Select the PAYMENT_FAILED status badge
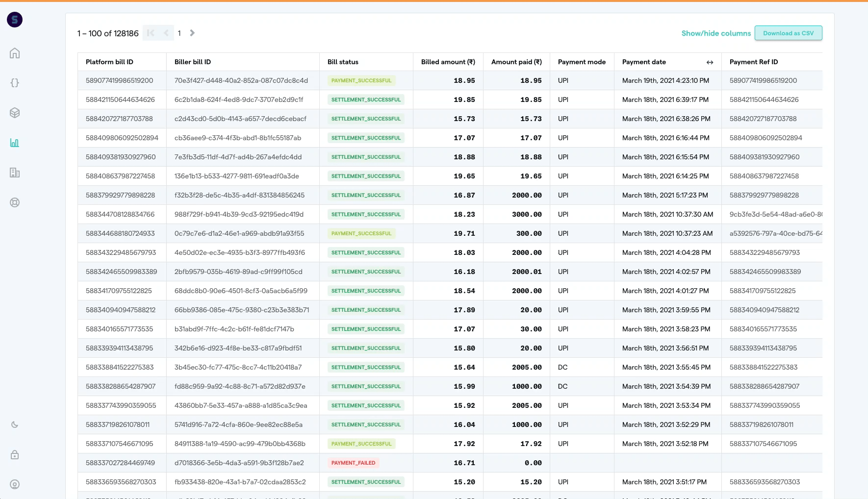 353,463
